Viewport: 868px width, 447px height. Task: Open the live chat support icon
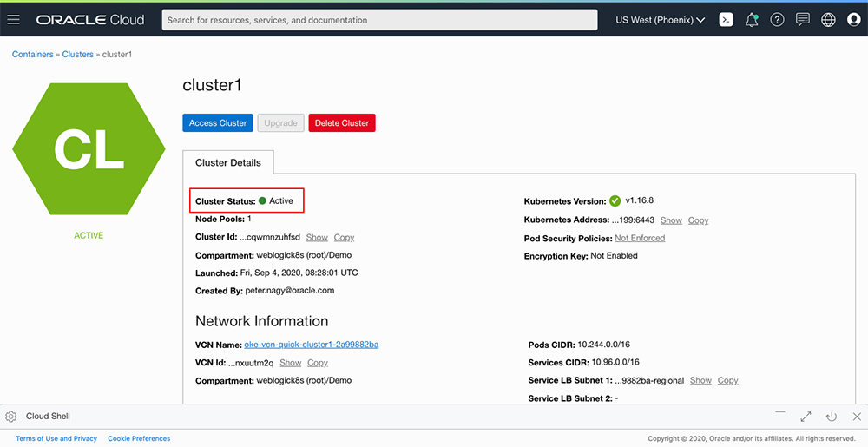pyautogui.click(x=803, y=20)
